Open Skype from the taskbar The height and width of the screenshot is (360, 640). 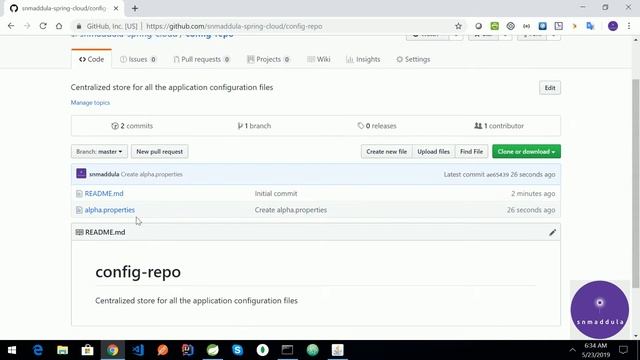238,350
